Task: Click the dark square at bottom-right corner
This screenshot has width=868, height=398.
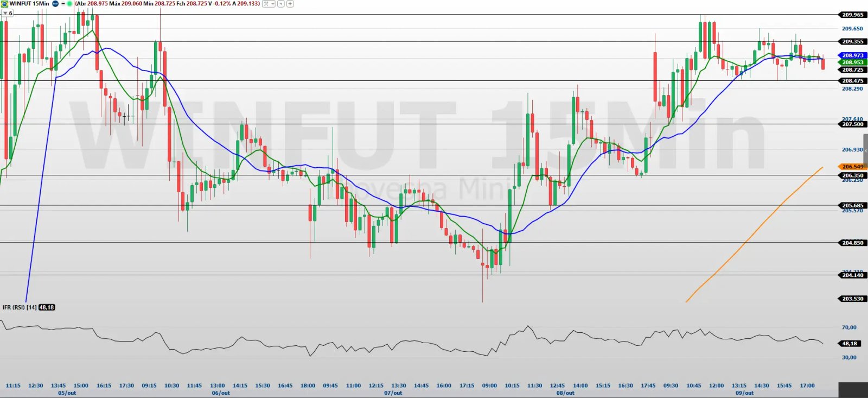Action: pyautogui.click(x=853, y=390)
